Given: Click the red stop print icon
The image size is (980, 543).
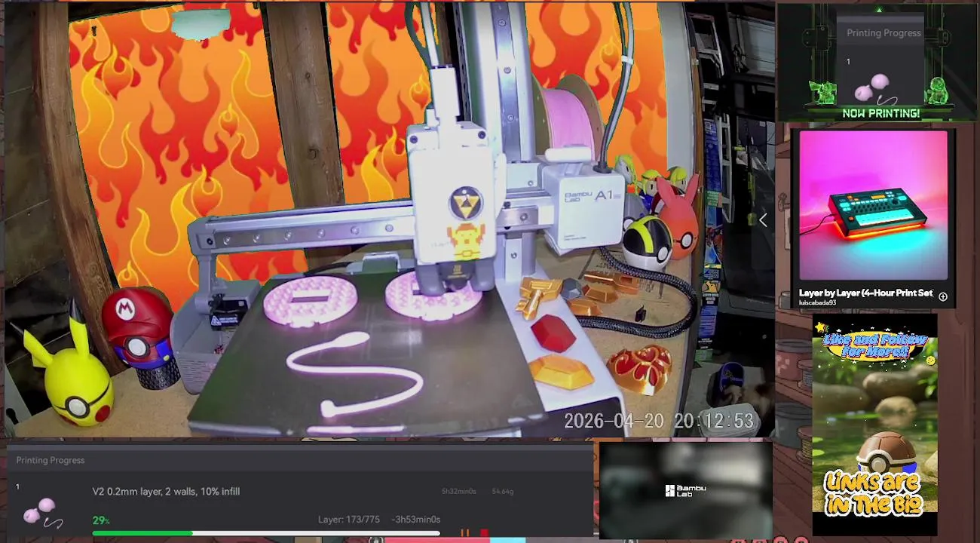Looking at the screenshot, I should click(x=484, y=533).
